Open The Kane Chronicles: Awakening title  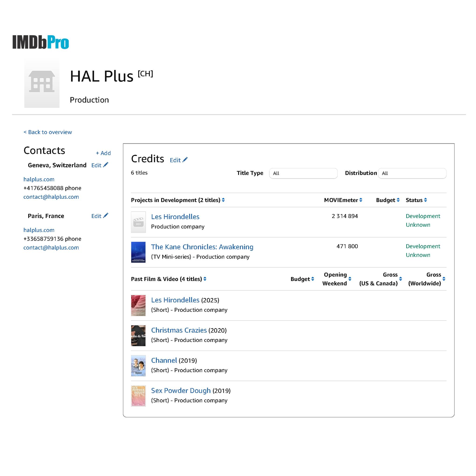202,247
